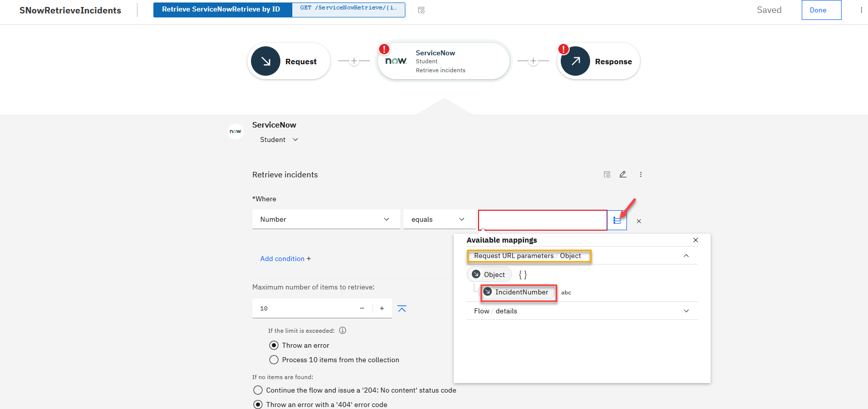The width and height of the screenshot is (868, 409).
Task: Open the insert mapping icon beside value field
Action: tap(617, 220)
